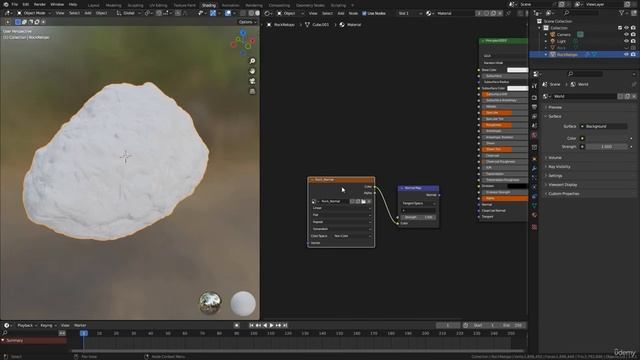Click the outliner filter funnel icon
Screen dimensions: 640x360
click(622, 13)
